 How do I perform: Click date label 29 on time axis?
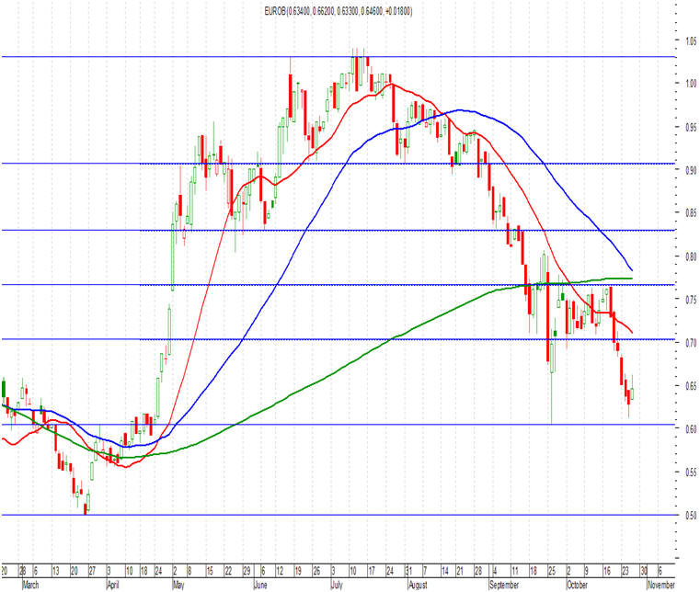tap(247, 571)
